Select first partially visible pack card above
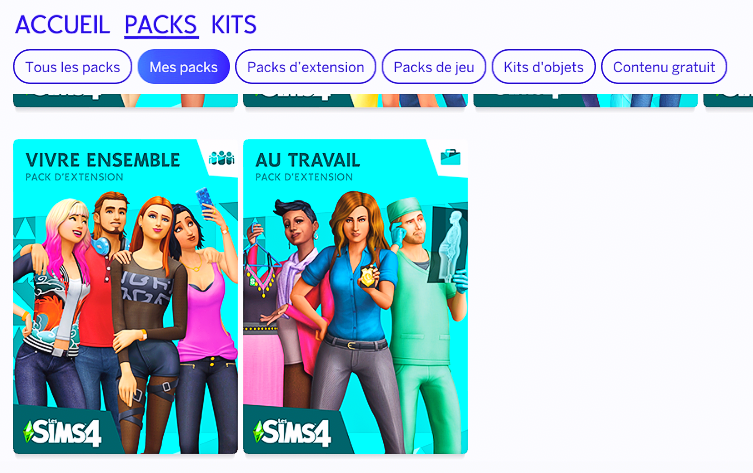Image resolution: width=753 pixels, height=473 pixels. point(125,100)
